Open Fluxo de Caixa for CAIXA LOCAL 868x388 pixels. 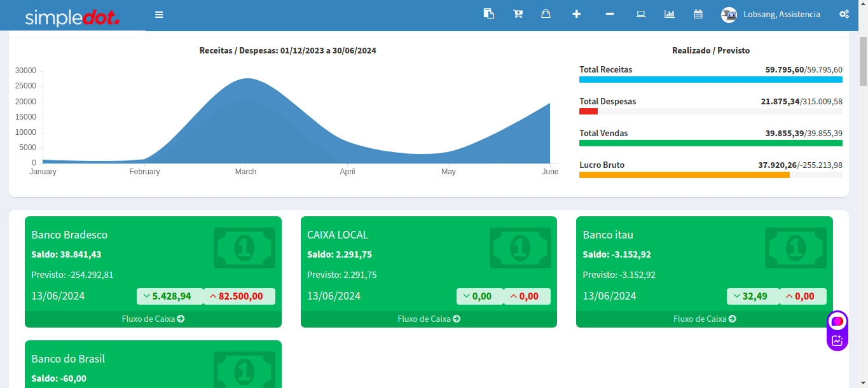pos(429,319)
